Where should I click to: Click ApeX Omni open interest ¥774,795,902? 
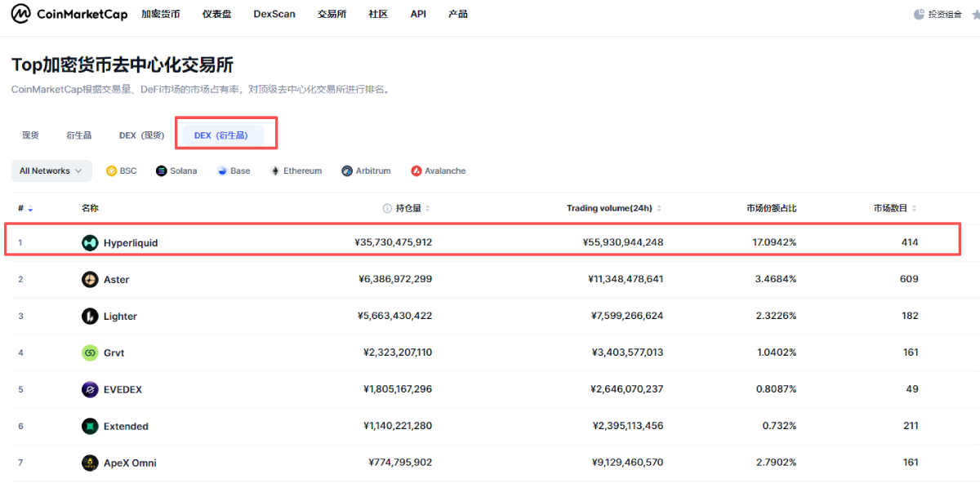(x=400, y=463)
